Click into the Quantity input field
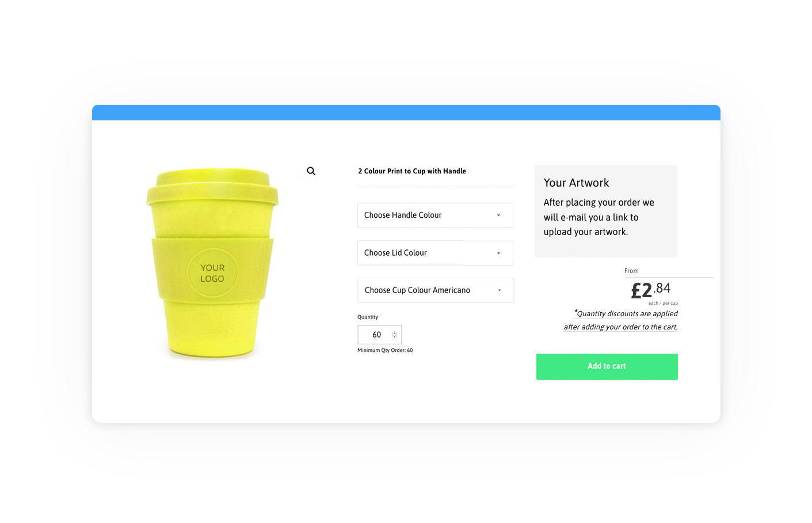The image size is (812, 523). click(380, 335)
